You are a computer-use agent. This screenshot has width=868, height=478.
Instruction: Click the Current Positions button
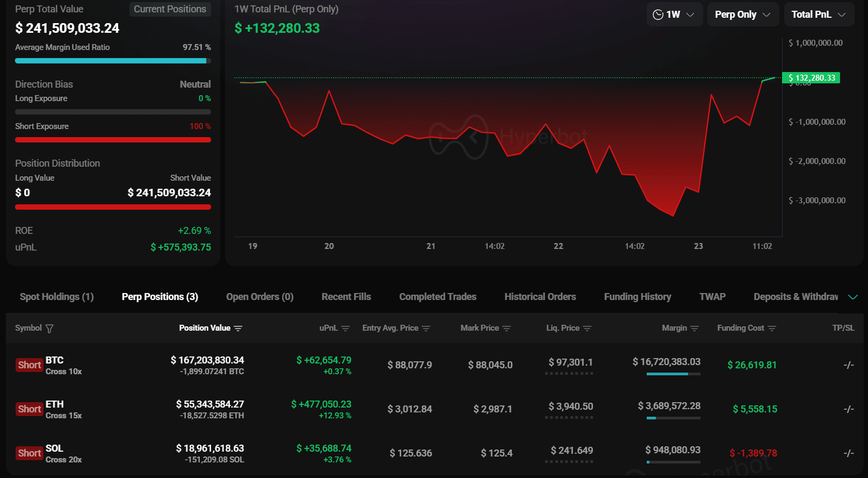pyautogui.click(x=170, y=9)
